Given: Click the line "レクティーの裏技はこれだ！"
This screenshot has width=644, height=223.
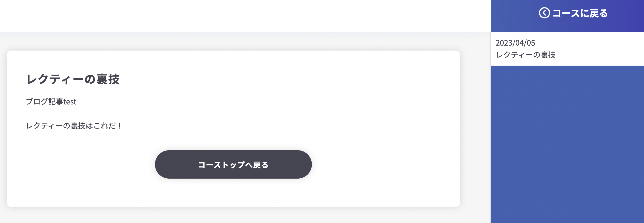Looking at the screenshot, I should (x=74, y=126).
